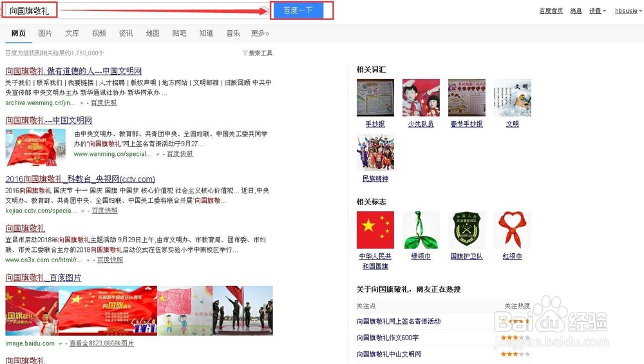Open hot search 向国旗敬礼网上签名寄语活动
The height and width of the screenshot is (364, 644).
[x=399, y=321]
